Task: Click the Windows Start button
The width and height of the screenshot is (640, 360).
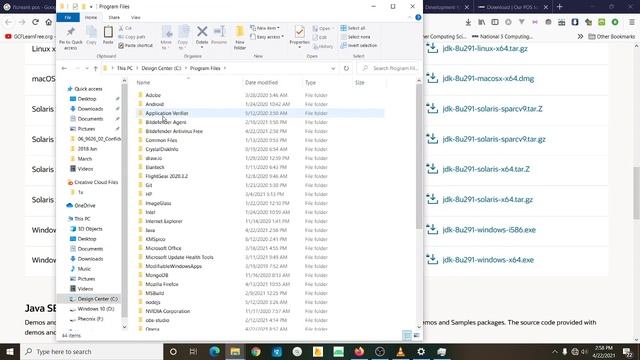Action: pyautogui.click(x=10, y=351)
